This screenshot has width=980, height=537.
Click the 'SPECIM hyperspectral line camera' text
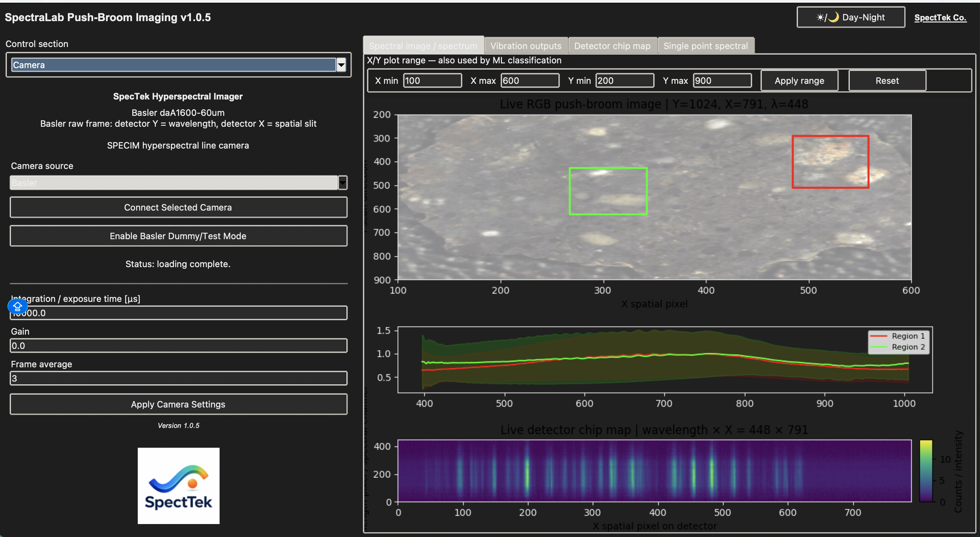pos(178,145)
